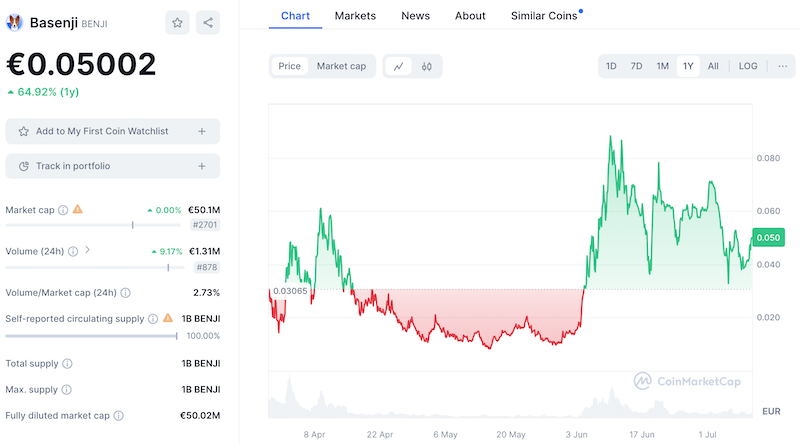Click the 64.92% (1y) change text
Viewport: 800px width, 444px height.
pyautogui.click(x=48, y=92)
